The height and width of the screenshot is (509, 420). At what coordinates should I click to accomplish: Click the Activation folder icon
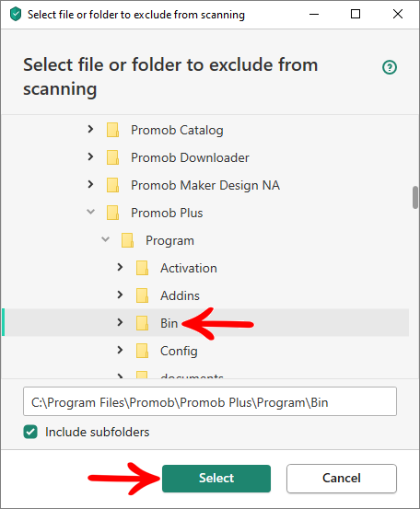tap(142, 268)
